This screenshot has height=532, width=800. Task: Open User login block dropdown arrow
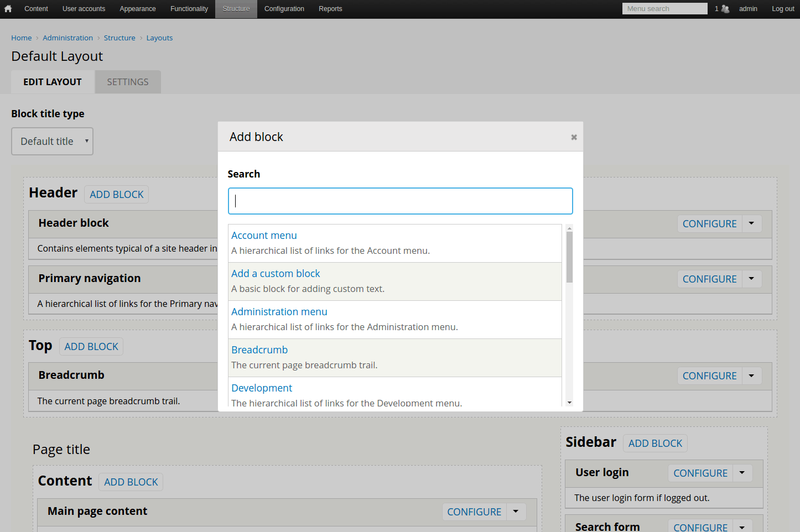click(x=742, y=473)
